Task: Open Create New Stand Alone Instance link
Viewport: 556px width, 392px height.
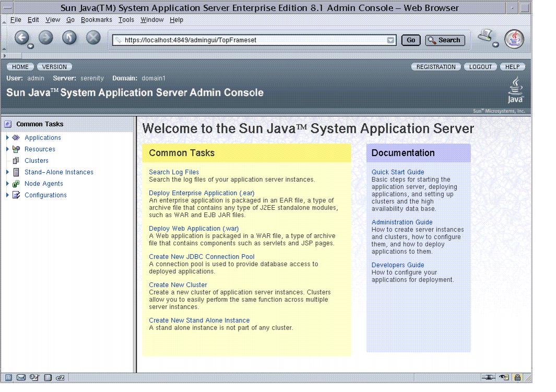Action: [199, 320]
